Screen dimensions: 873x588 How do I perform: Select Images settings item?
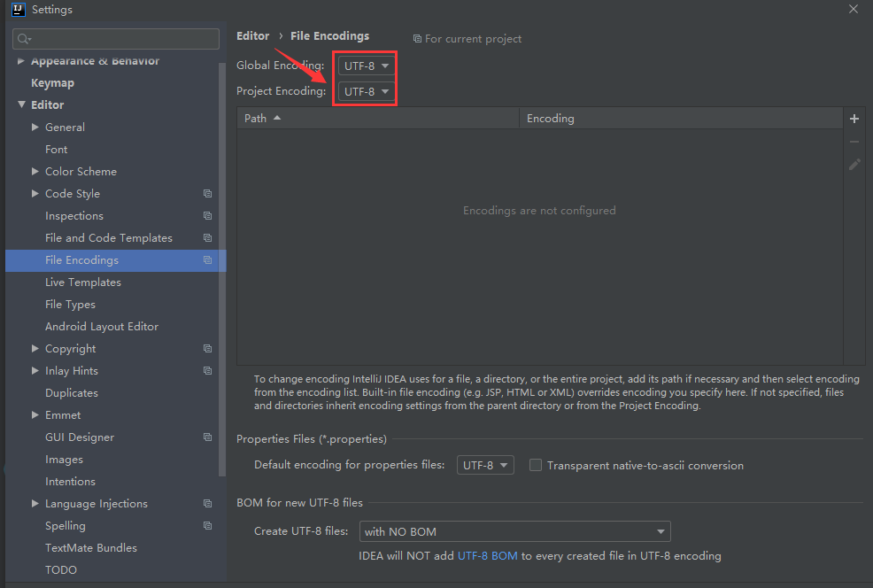click(x=64, y=460)
